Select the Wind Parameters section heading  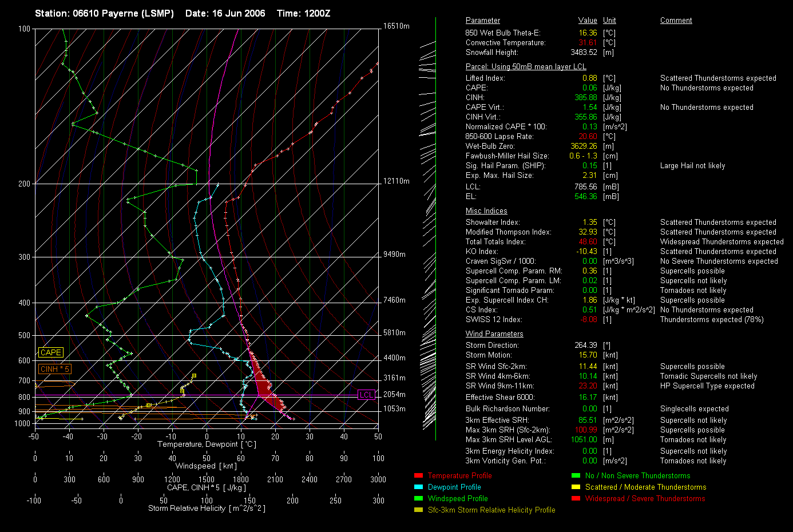click(x=494, y=334)
